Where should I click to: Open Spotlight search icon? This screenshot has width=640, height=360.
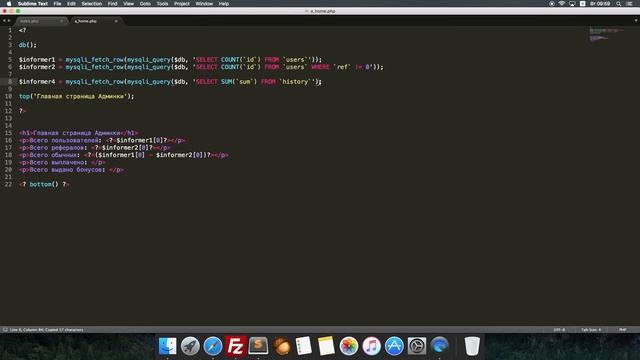(618, 4)
